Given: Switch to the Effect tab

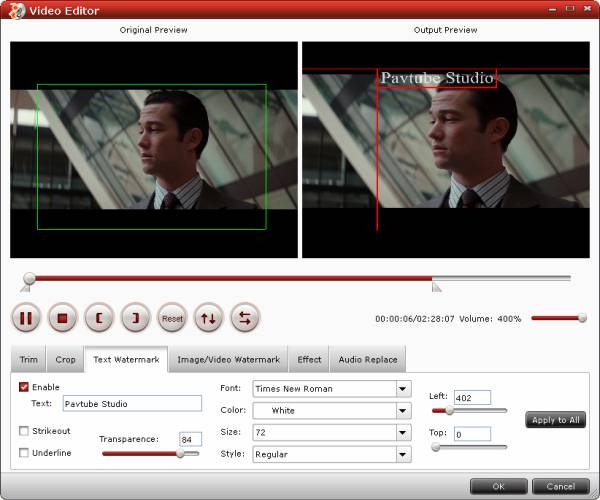Looking at the screenshot, I should (x=309, y=359).
